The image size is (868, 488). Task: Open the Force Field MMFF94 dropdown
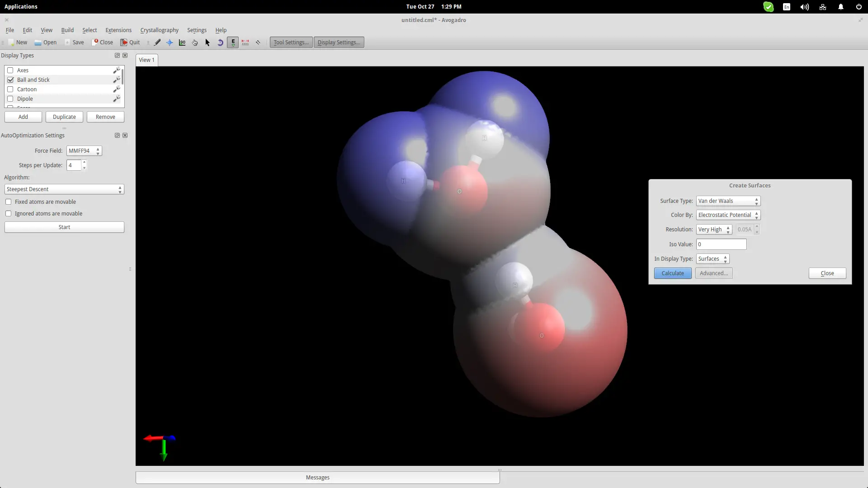pyautogui.click(x=84, y=151)
